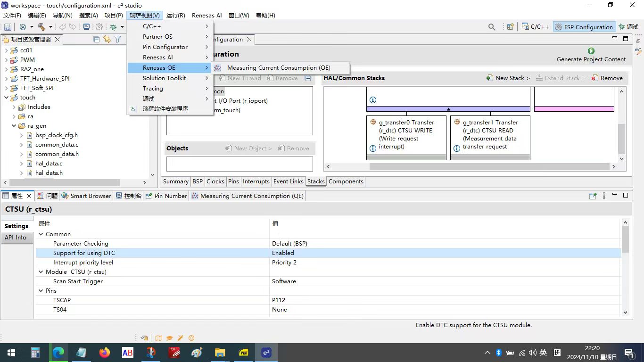Click the green bug Debug toolbar icon
This screenshot has height=362, width=644.
coord(113,27)
